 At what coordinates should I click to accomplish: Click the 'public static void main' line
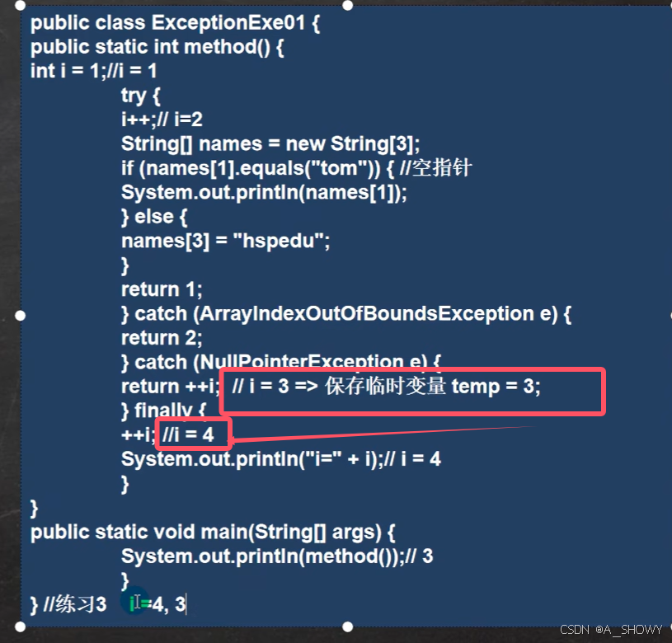tap(213, 533)
